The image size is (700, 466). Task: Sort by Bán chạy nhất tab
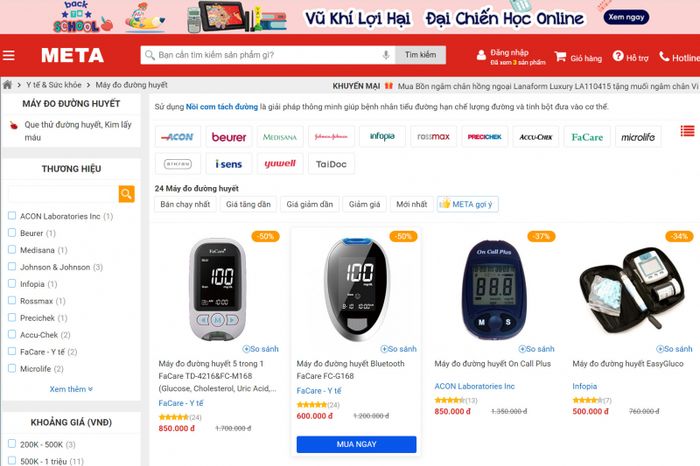click(185, 204)
